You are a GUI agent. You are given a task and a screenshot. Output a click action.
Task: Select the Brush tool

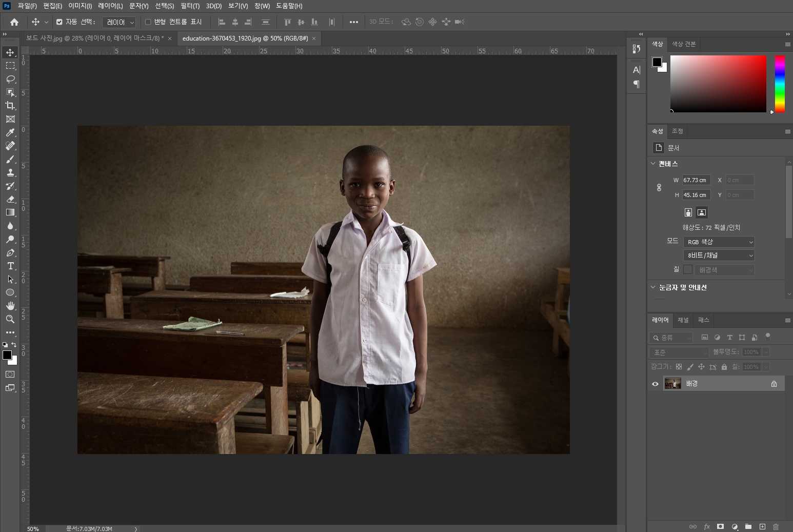coord(10,159)
